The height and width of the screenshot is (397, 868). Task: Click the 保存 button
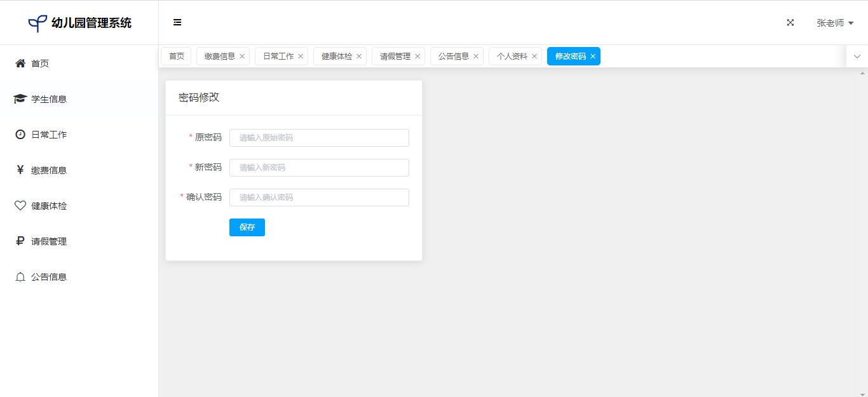coord(247,227)
